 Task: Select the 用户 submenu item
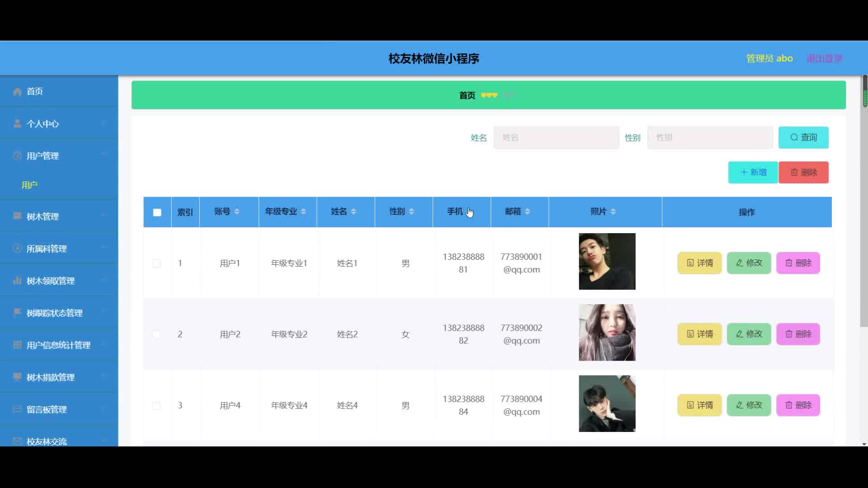(30, 185)
